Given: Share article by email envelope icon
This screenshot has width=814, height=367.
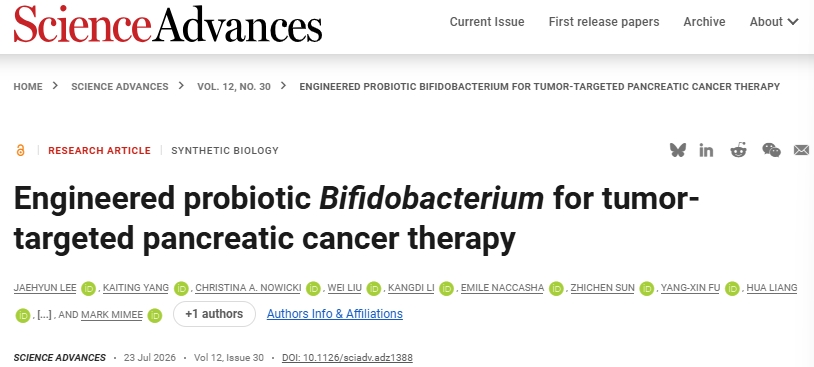Looking at the screenshot, I should pyautogui.click(x=801, y=151).
